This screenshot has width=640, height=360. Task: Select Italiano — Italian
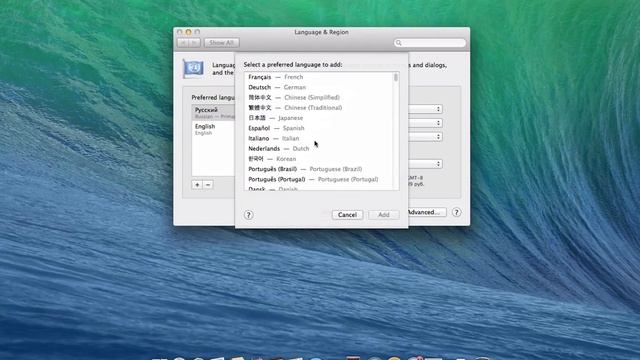(319, 138)
